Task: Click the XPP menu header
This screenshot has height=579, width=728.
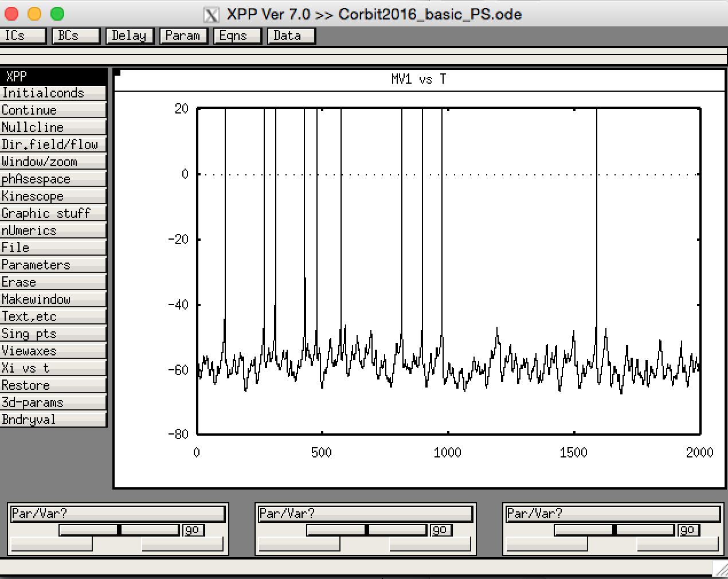Action: click(x=53, y=76)
